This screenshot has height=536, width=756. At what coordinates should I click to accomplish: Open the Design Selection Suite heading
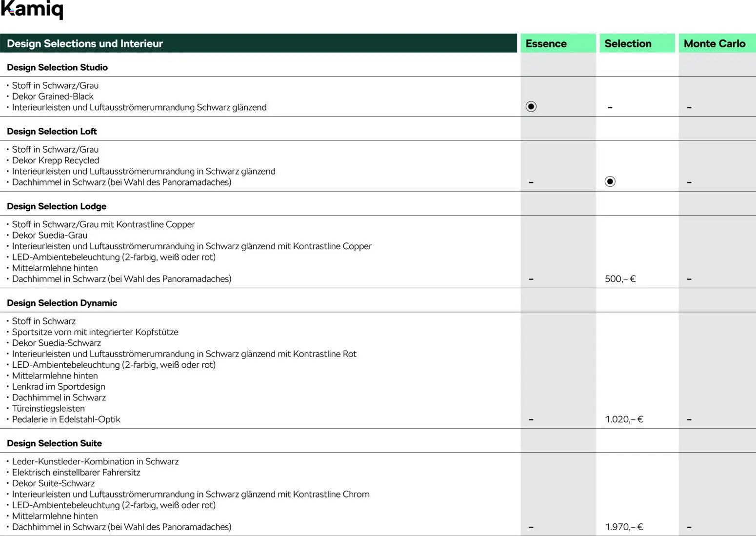(x=54, y=443)
